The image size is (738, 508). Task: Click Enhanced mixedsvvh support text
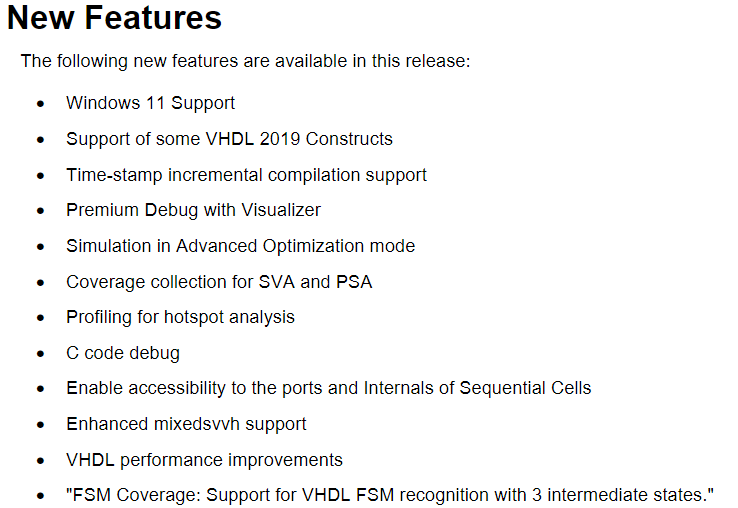(186, 424)
